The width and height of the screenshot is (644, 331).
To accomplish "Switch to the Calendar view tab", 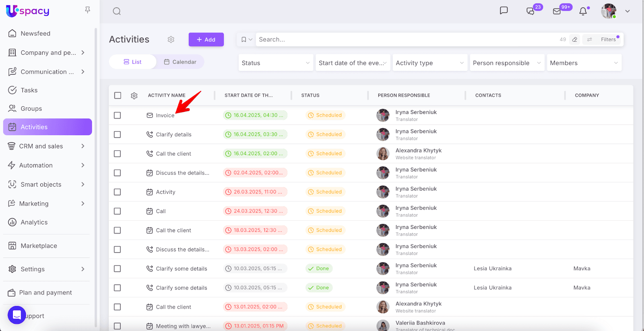I will click(x=180, y=62).
